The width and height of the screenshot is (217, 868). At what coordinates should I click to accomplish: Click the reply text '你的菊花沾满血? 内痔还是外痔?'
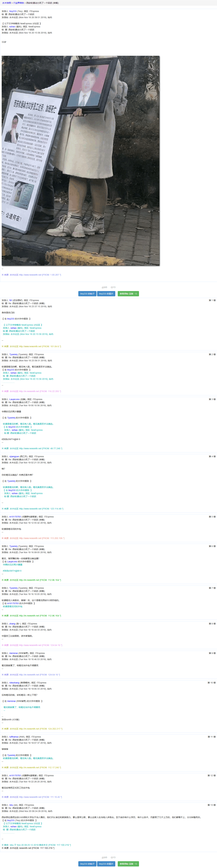(x=18, y=475)
